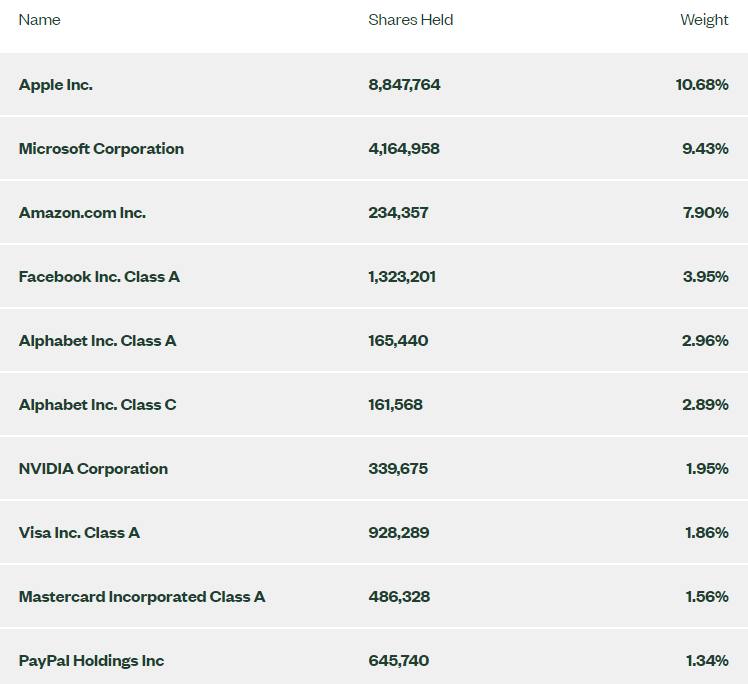
Task: Select the Amazon.com Inc. name cell
Action: tap(82, 213)
